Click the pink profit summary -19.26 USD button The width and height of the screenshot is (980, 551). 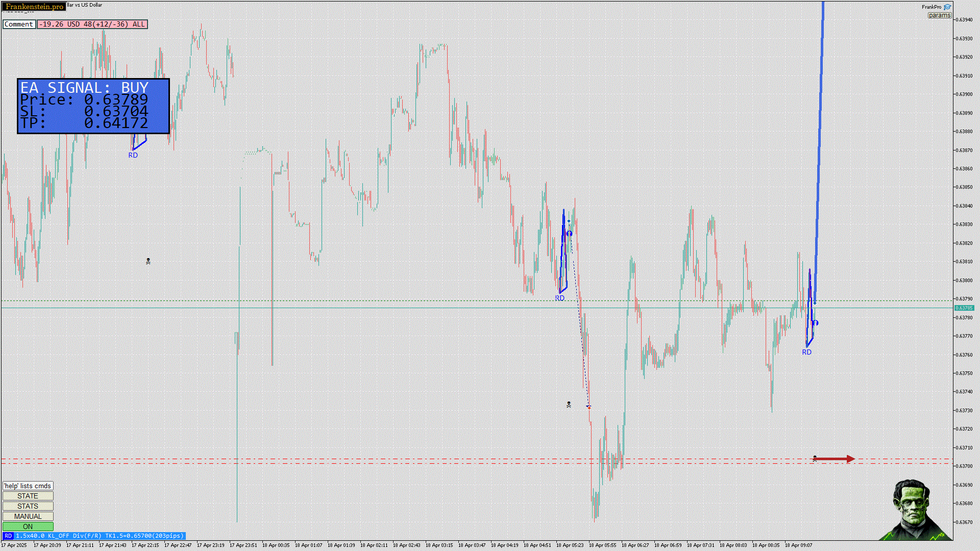tap(92, 24)
